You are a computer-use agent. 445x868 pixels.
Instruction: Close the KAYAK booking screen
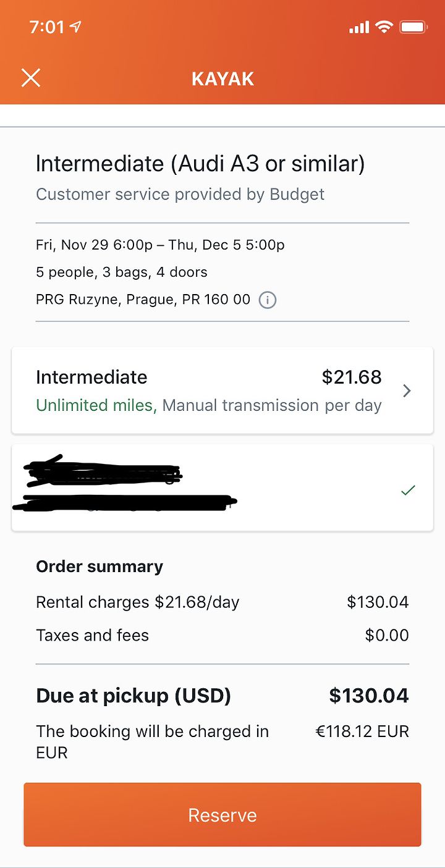click(x=31, y=78)
